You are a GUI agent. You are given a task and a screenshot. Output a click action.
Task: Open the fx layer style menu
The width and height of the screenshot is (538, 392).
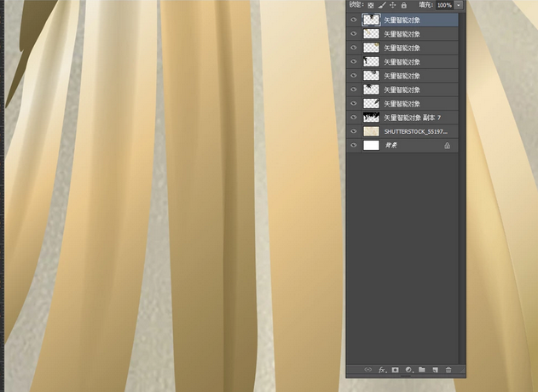382,370
